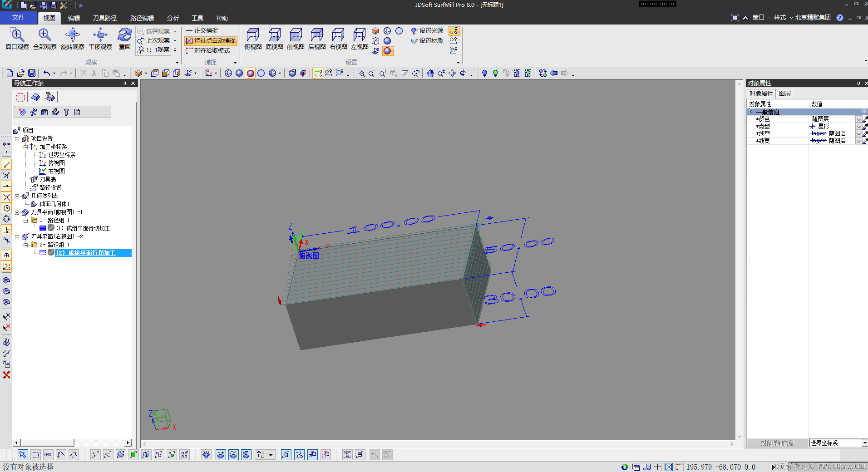Collapse the 加工坐标系 tree node
The height and width of the screenshot is (472, 868).
point(26,147)
